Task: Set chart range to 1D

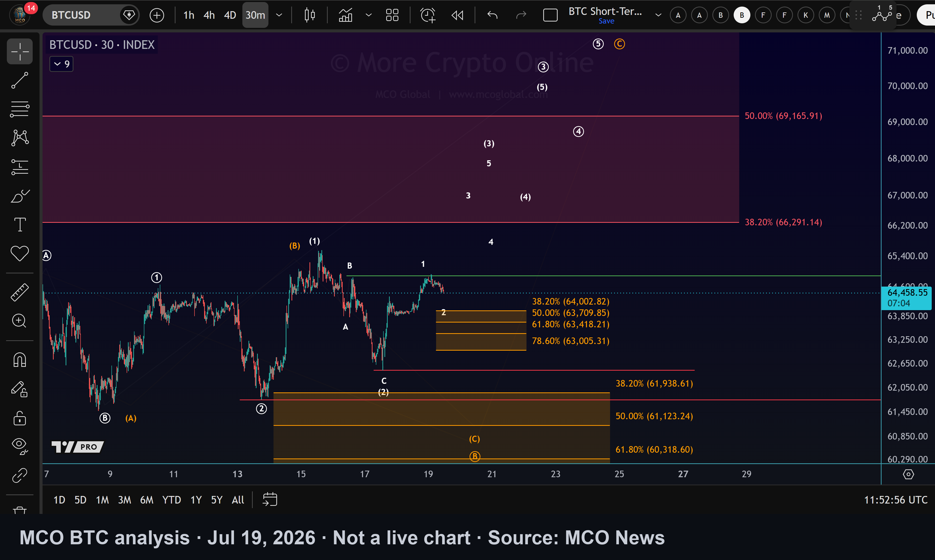Action: (x=59, y=500)
